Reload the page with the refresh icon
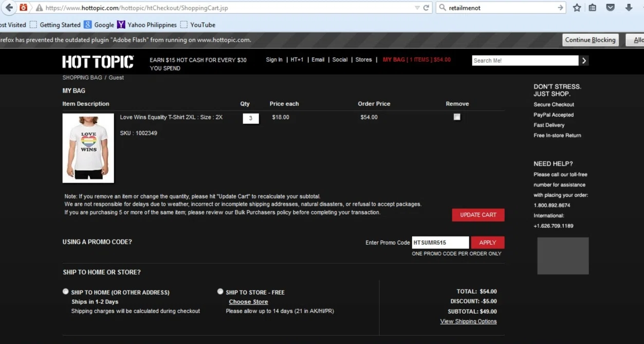644x344 pixels. coord(426,8)
